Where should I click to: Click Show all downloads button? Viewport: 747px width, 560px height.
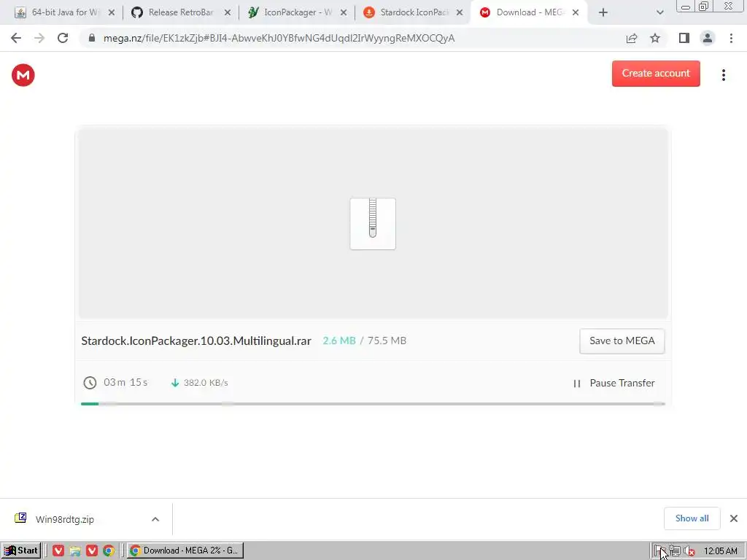(692, 518)
